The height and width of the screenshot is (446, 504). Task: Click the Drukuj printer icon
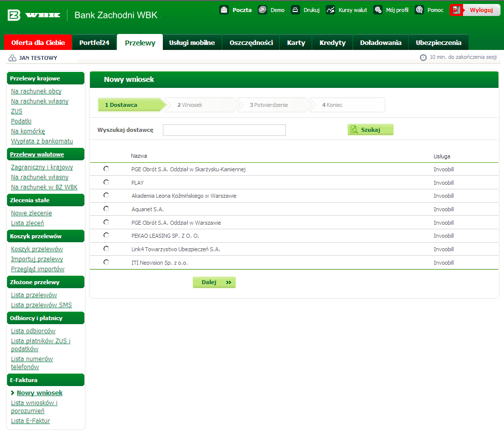pyautogui.click(x=295, y=10)
